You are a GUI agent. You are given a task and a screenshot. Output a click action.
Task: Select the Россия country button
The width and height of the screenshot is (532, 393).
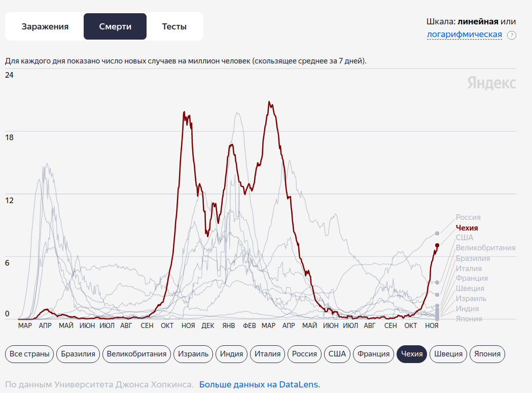305,354
